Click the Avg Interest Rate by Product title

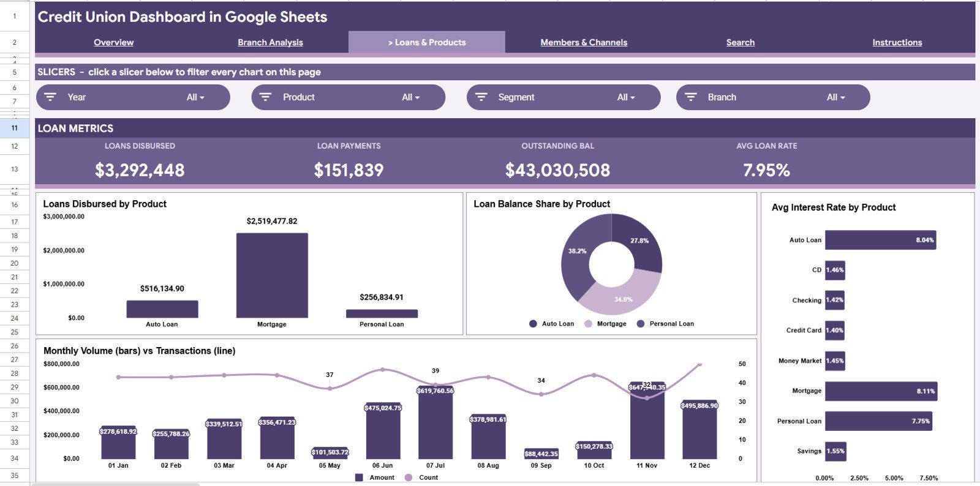tap(834, 207)
